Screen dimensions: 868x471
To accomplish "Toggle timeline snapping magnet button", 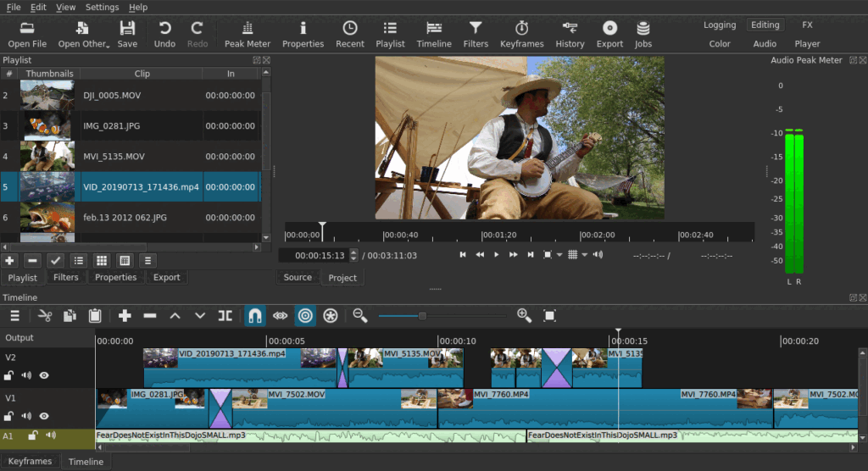I will [x=254, y=316].
